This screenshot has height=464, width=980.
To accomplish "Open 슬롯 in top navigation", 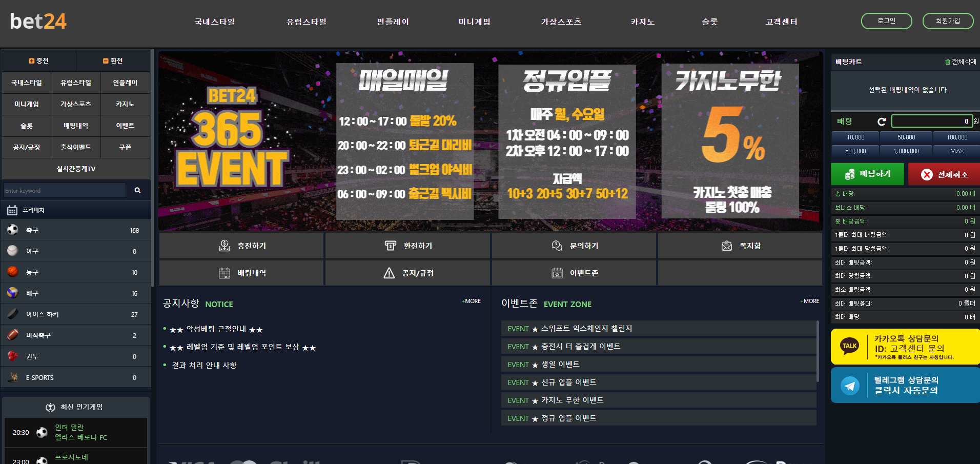I will pyautogui.click(x=710, y=22).
